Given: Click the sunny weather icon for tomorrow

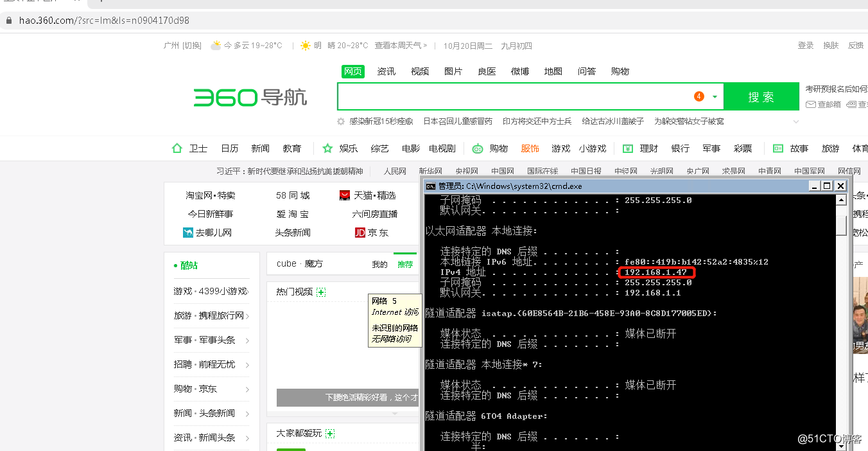Looking at the screenshot, I should [306, 46].
